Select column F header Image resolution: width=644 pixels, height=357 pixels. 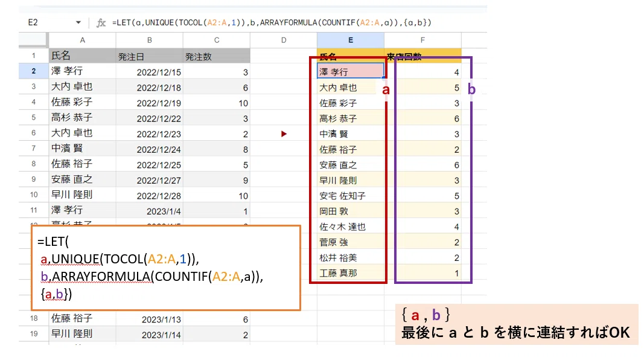click(x=422, y=40)
